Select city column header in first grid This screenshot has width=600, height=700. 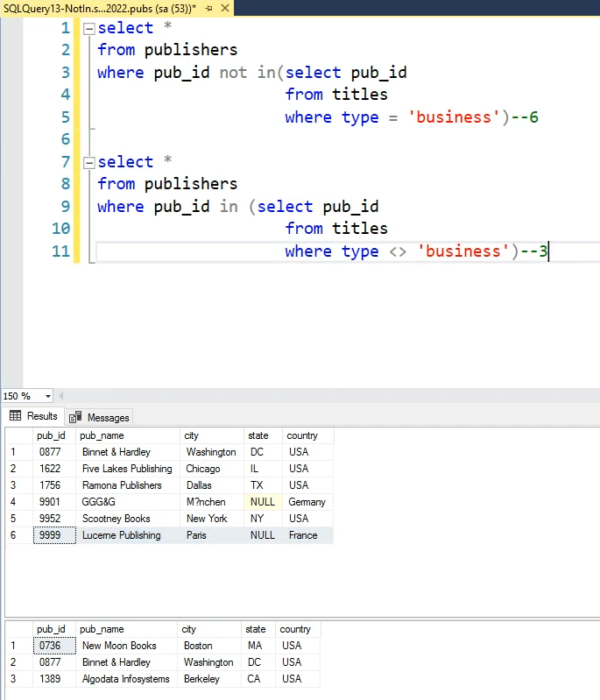pos(212,435)
